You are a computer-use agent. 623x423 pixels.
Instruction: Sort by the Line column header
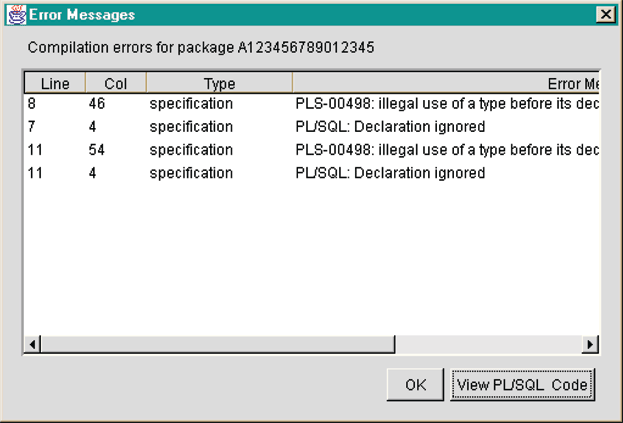tap(54, 84)
